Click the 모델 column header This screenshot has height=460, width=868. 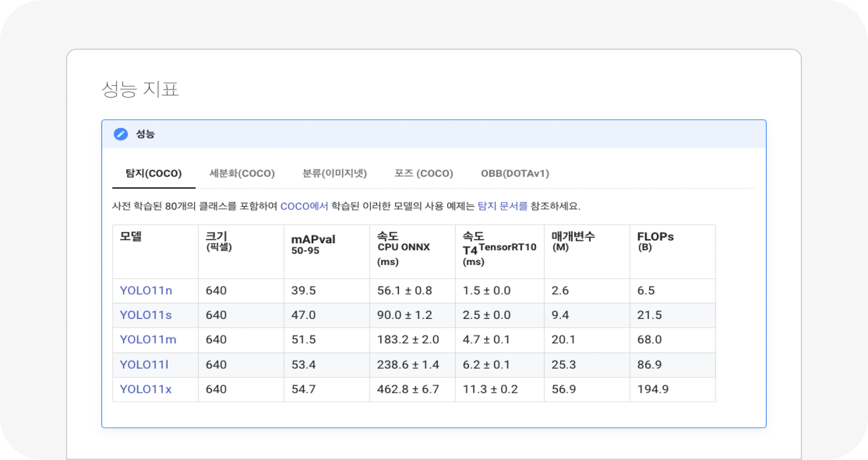pyautogui.click(x=155, y=251)
